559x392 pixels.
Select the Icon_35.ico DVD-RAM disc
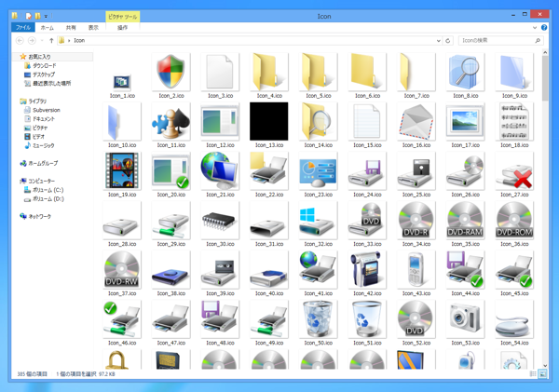(x=465, y=221)
